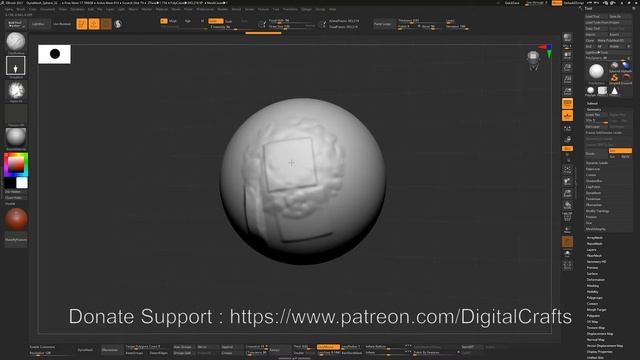Toggle the Smt option beside Divide

pyautogui.click(x=620, y=151)
